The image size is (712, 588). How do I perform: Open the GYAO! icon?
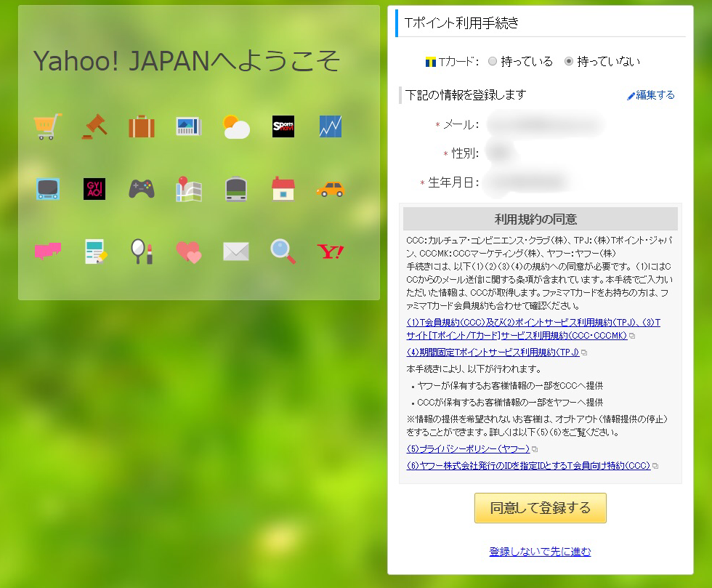(94, 189)
